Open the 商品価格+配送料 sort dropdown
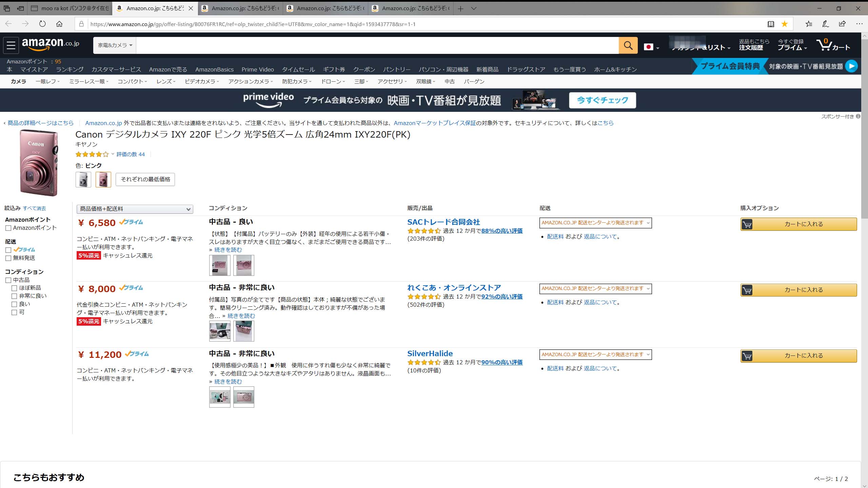This screenshot has width=868, height=488. coord(135,209)
